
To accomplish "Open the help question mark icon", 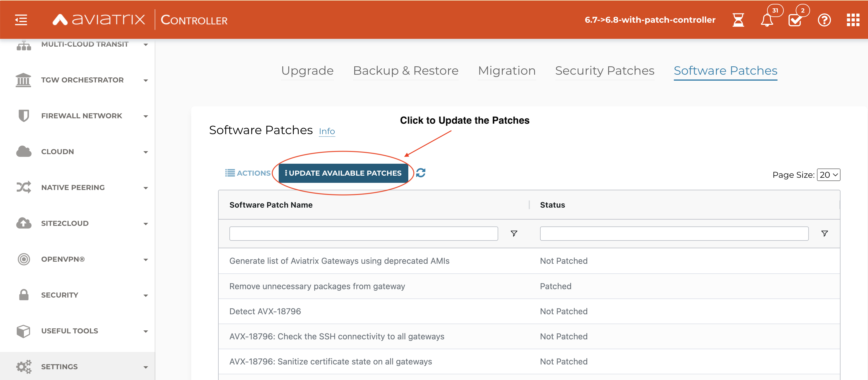I will (x=824, y=20).
